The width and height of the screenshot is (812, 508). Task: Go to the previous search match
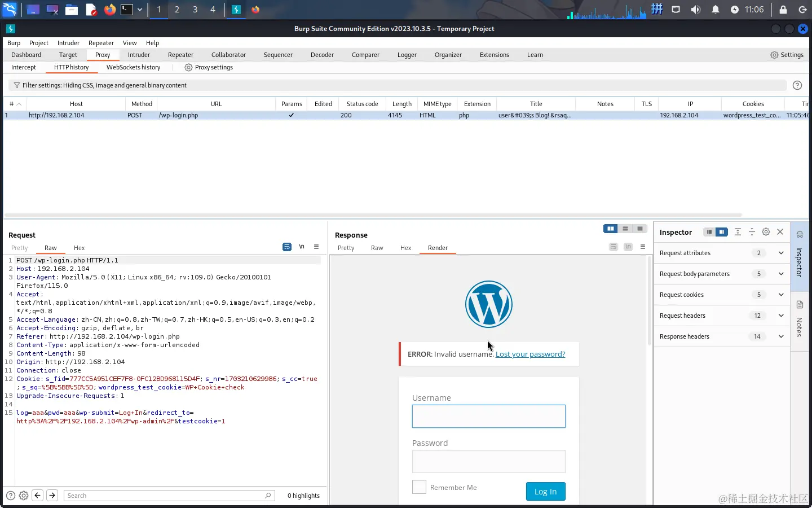(x=38, y=496)
